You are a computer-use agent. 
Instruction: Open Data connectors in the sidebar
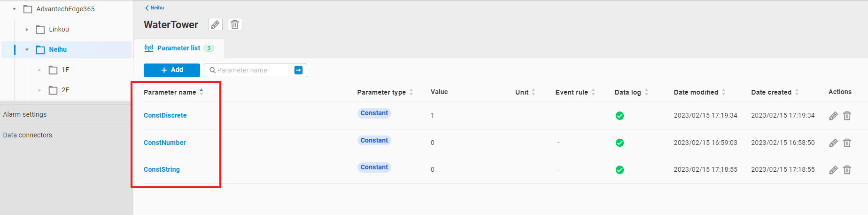[28, 135]
